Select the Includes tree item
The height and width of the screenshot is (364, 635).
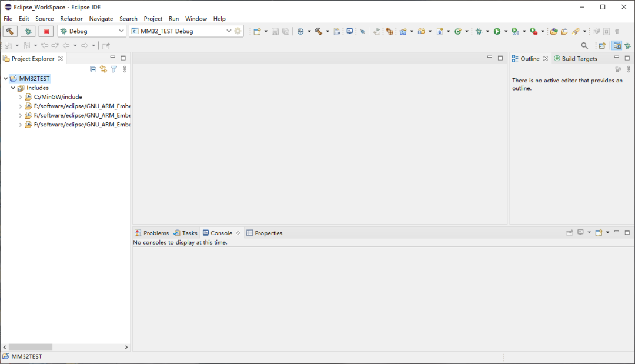(38, 88)
